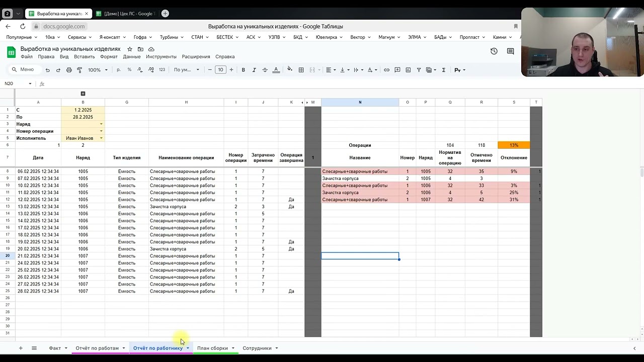This screenshot has width=644, height=362.
Task: Decrease font size
Action: tap(210, 70)
